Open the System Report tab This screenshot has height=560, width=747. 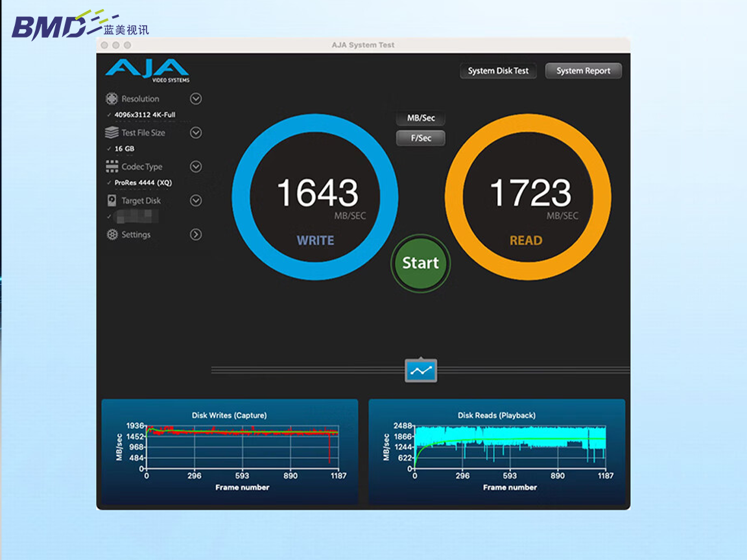pos(583,71)
